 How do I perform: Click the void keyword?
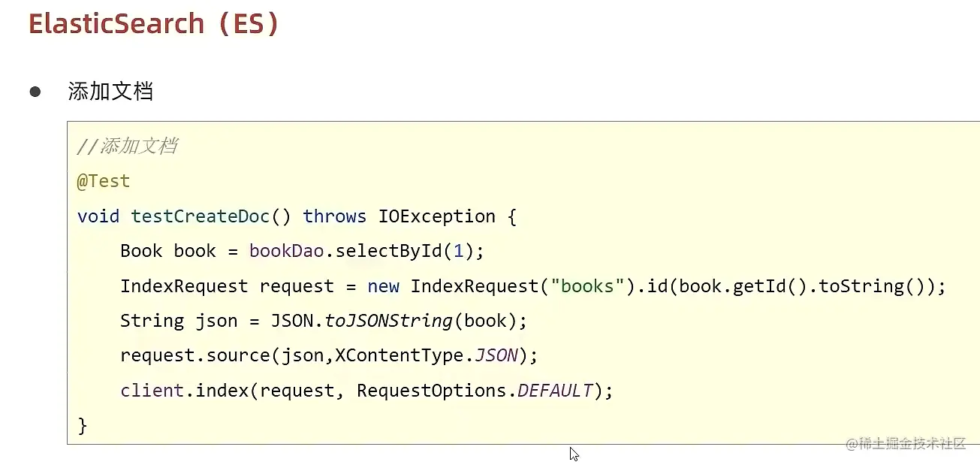click(x=98, y=216)
